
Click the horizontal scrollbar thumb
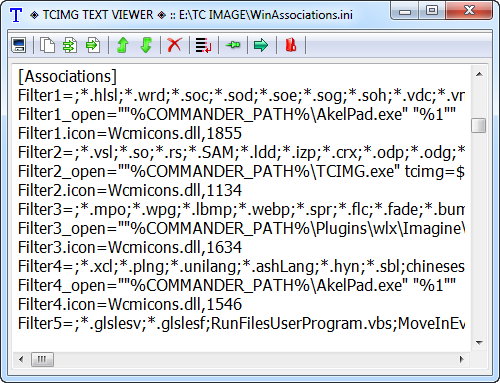[42, 359]
